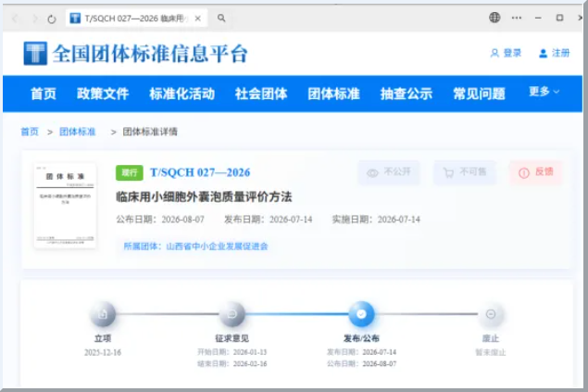Click the search magnifier in tab bar
The image size is (588, 392).
(x=221, y=18)
